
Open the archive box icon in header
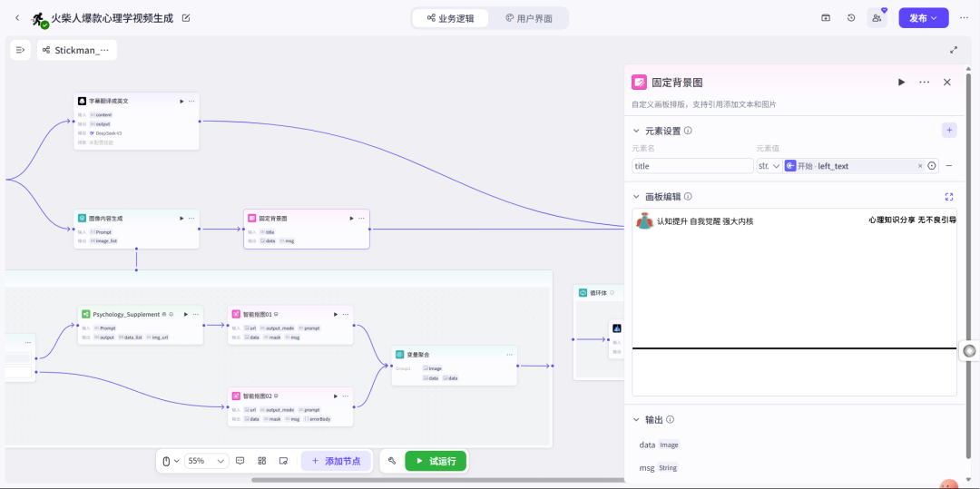coord(826,18)
